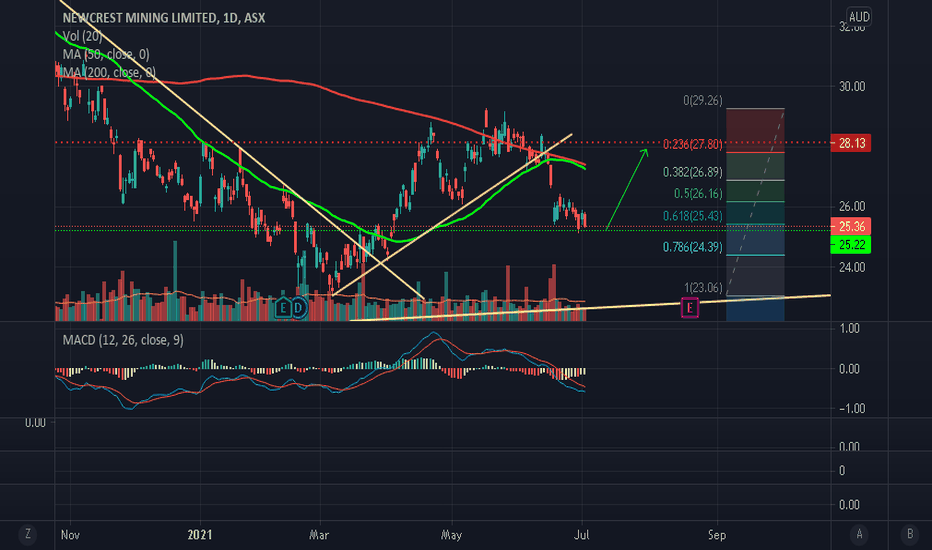Click the 24.00 price axis label
The image size is (932, 550).
pos(852,267)
